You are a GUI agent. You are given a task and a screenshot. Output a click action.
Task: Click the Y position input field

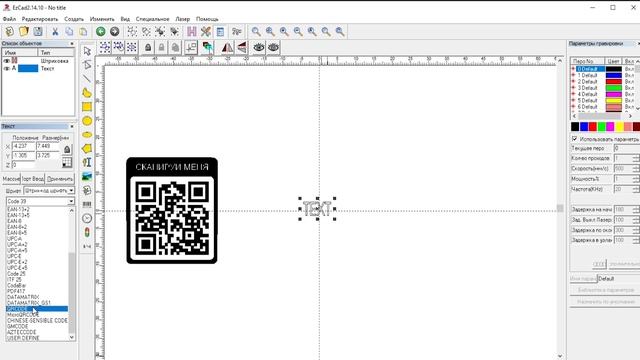(x=23, y=156)
